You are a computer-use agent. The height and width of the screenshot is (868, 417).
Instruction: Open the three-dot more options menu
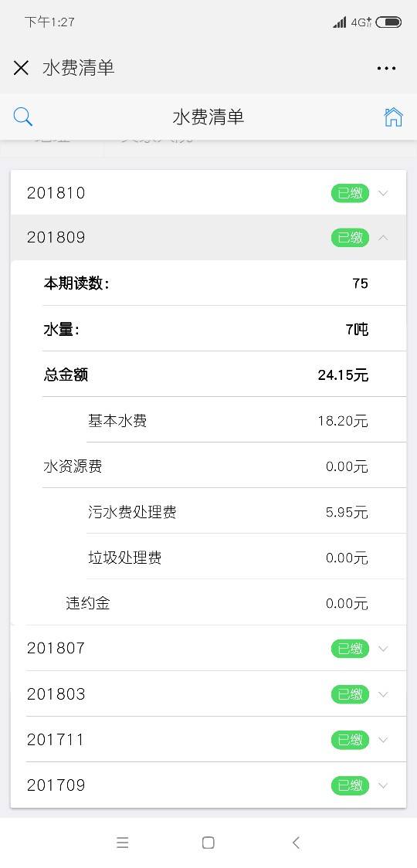(x=386, y=68)
